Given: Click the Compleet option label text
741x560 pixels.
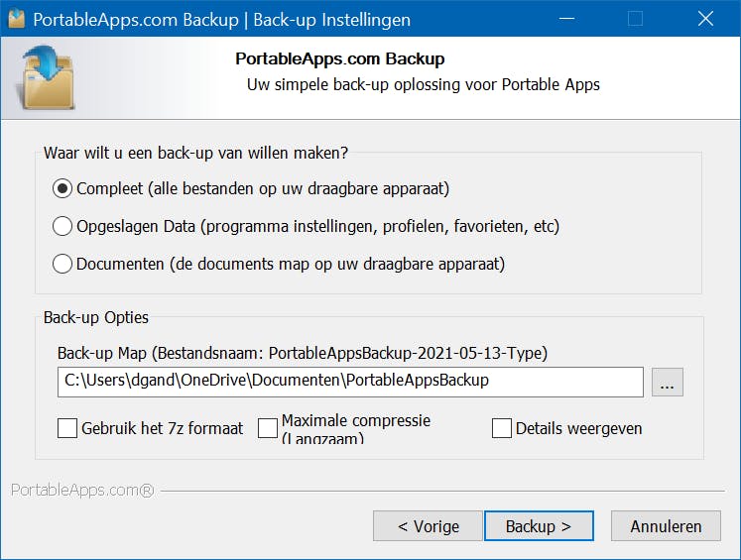Looking at the screenshot, I should pyautogui.click(x=263, y=188).
